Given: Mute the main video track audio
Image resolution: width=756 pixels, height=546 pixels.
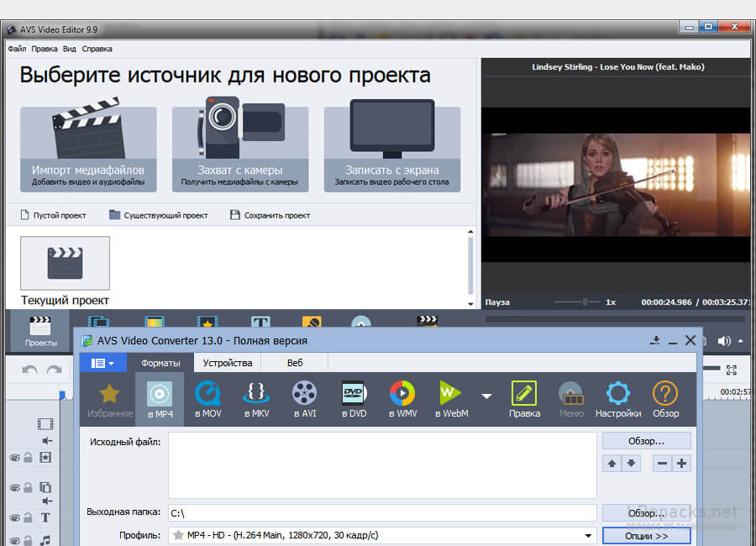Looking at the screenshot, I should (x=47, y=440).
